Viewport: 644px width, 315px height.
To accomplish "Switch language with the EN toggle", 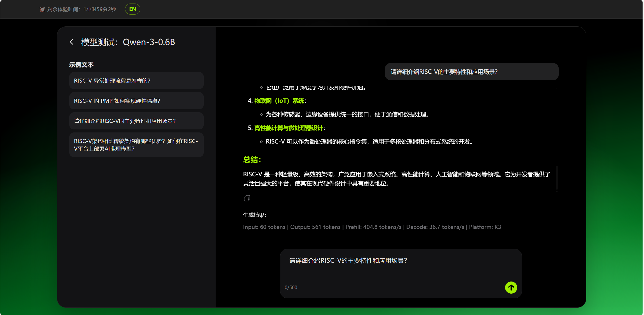I will 133,9.
